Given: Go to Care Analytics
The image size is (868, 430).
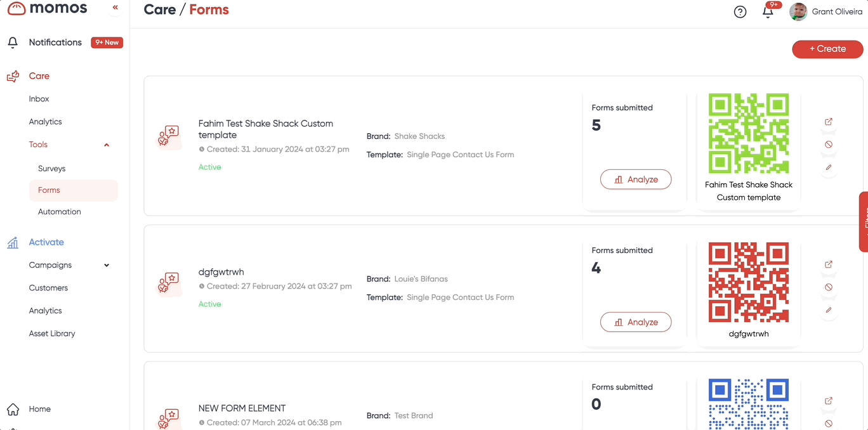Looking at the screenshot, I should [45, 122].
